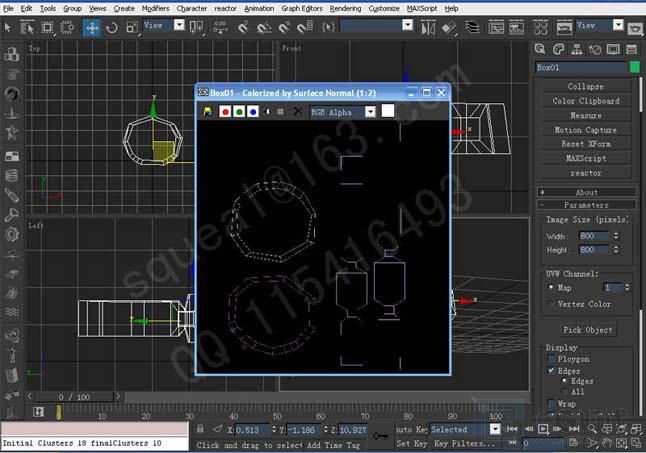Image resolution: width=646 pixels, height=453 pixels.
Task: Open the Material Editor
Action: click(541, 28)
